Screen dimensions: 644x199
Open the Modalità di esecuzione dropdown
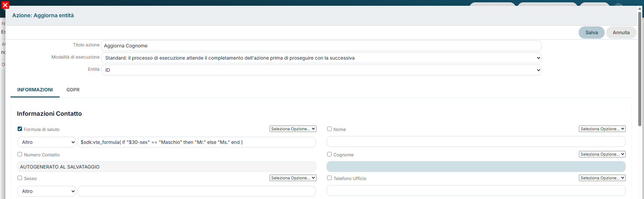321,58
